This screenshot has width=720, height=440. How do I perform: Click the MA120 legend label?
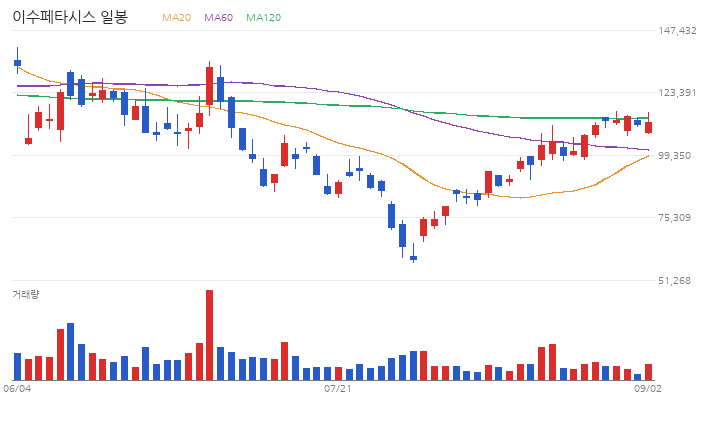click(x=264, y=17)
